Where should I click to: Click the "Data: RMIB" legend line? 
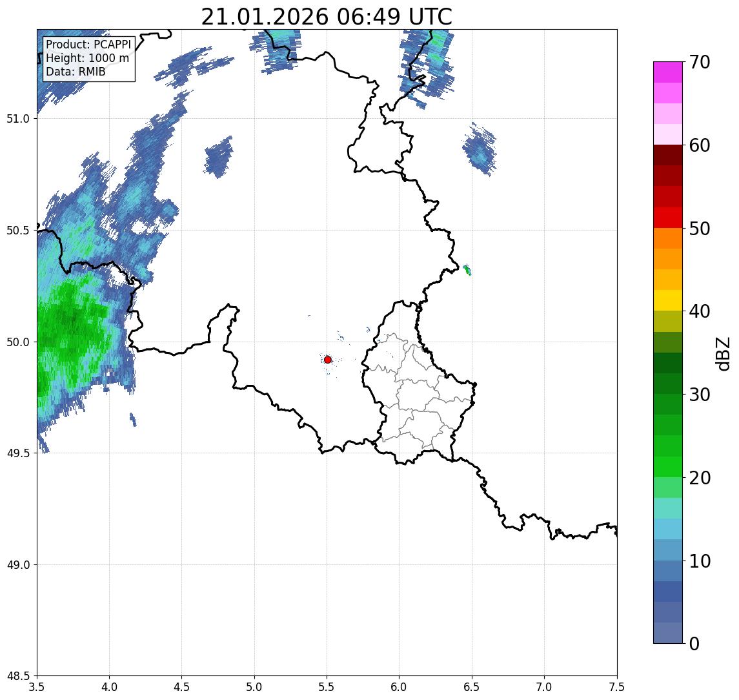click(x=76, y=72)
